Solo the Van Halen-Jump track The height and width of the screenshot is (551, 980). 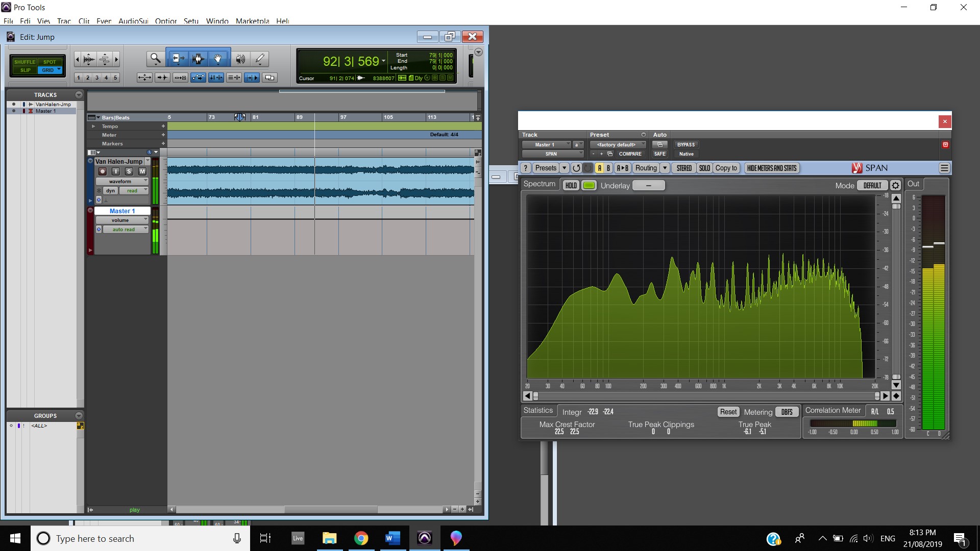(x=129, y=171)
